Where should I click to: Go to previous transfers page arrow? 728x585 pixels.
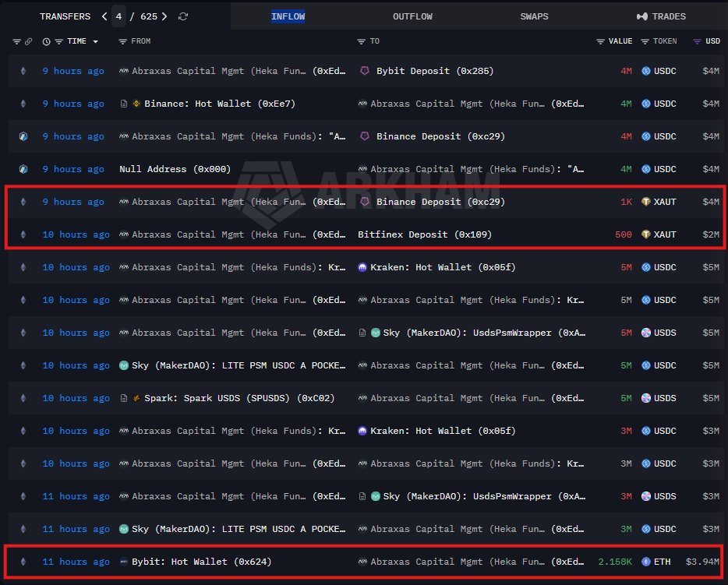coord(104,16)
